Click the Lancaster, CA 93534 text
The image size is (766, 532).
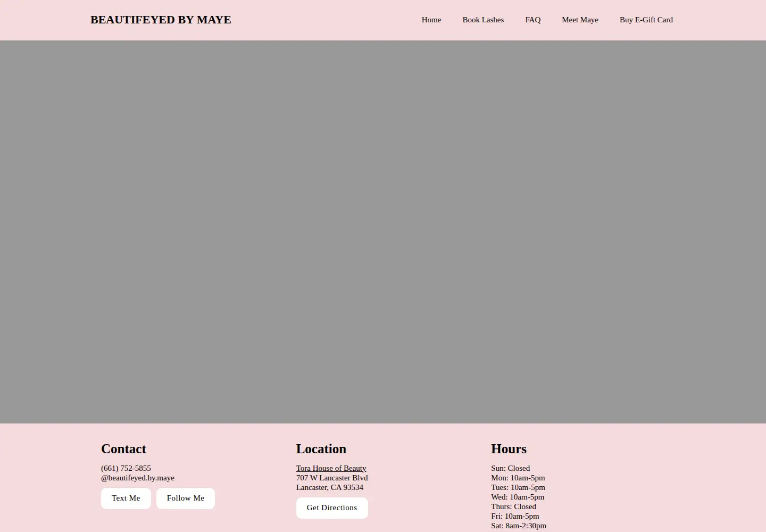[x=330, y=487]
